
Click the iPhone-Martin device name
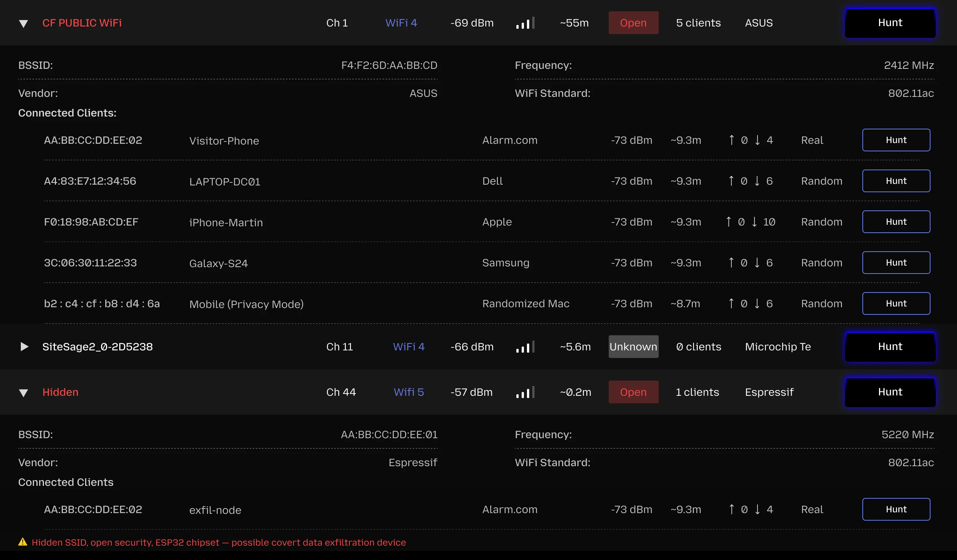(x=226, y=222)
